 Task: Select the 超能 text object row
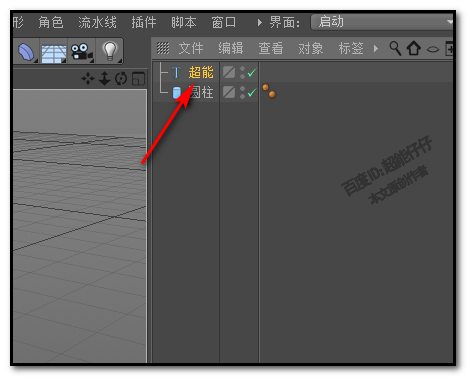(x=201, y=72)
